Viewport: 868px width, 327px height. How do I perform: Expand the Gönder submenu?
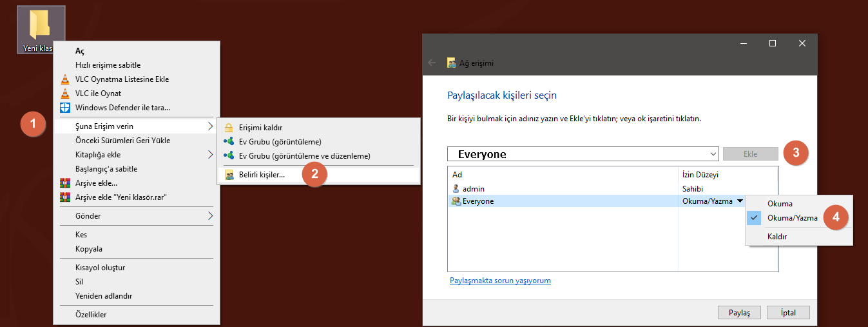coord(137,216)
